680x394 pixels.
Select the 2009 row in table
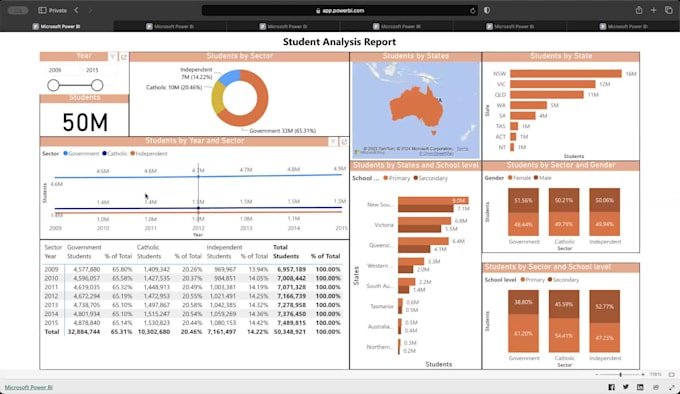click(x=193, y=269)
